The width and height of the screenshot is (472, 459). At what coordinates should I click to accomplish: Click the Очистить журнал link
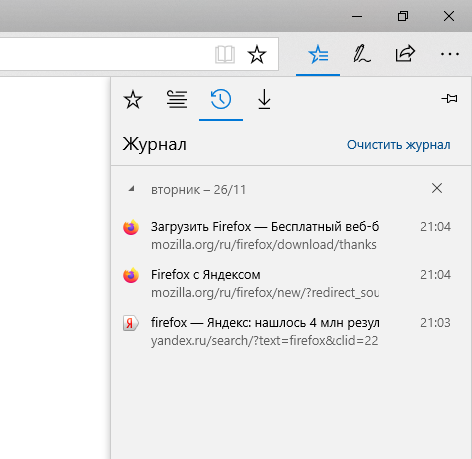(x=399, y=145)
